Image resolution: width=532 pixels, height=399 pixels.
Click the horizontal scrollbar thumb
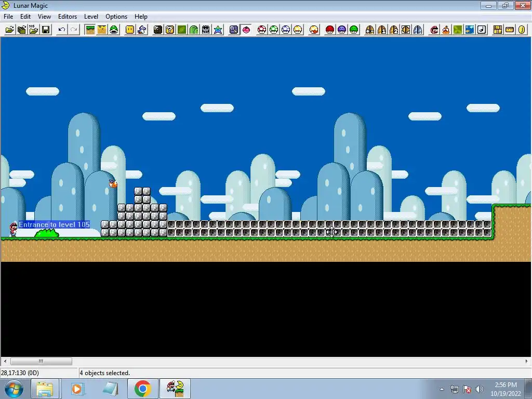click(x=41, y=362)
